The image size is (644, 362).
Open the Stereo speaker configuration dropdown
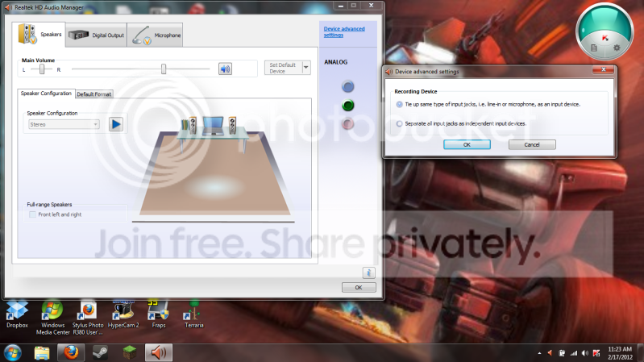[x=64, y=124]
